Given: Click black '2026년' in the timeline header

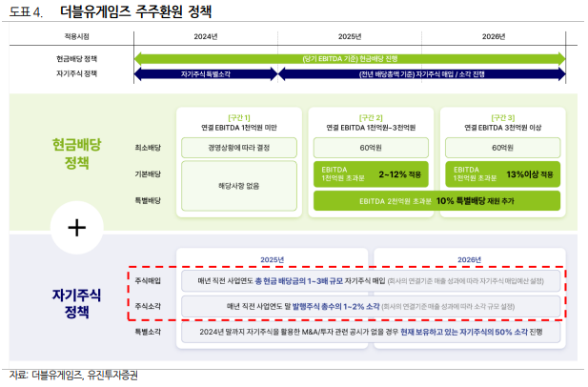Looking at the screenshot, I should [494, 36].
